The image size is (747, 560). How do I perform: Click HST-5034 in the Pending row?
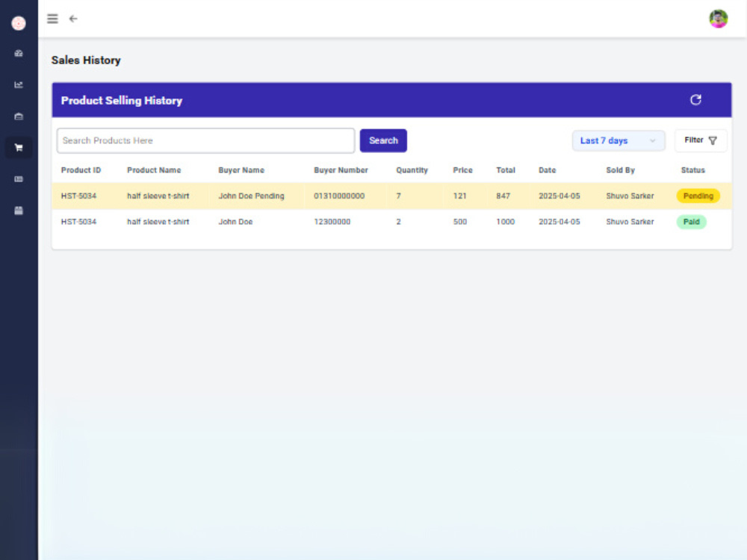[78, 196]
